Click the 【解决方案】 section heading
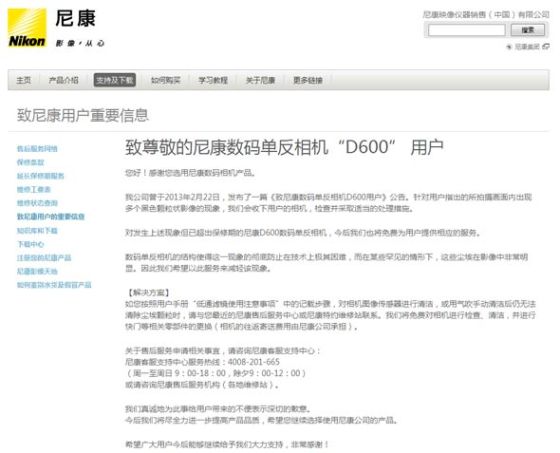 [148, 293]
